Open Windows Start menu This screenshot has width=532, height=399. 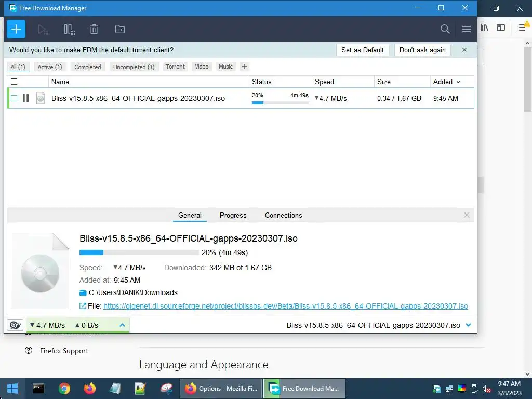pos(12,389)
